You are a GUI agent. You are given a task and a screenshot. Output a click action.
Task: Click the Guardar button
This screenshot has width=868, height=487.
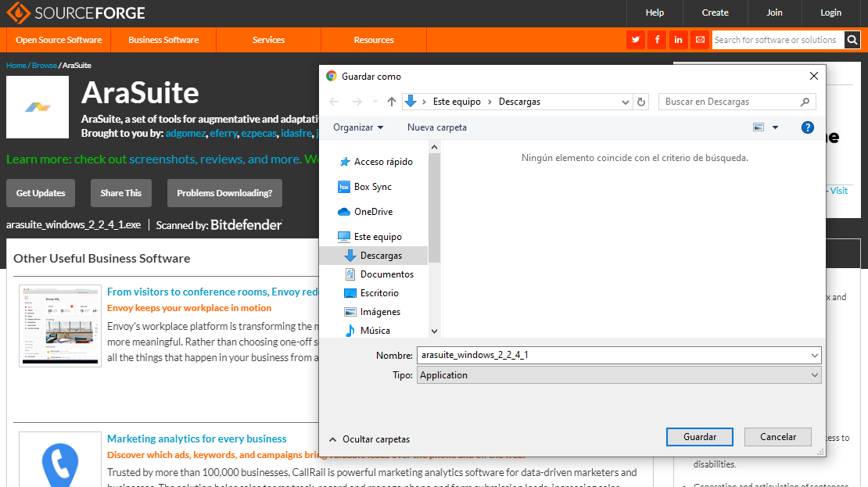(700, 437)
